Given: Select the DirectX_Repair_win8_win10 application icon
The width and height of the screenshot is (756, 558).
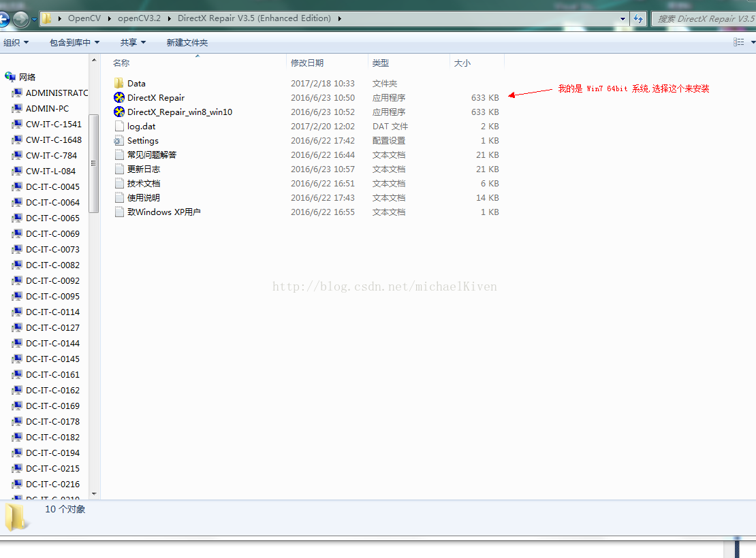Looking at the screenshot, I should click(x=119, y=112).
